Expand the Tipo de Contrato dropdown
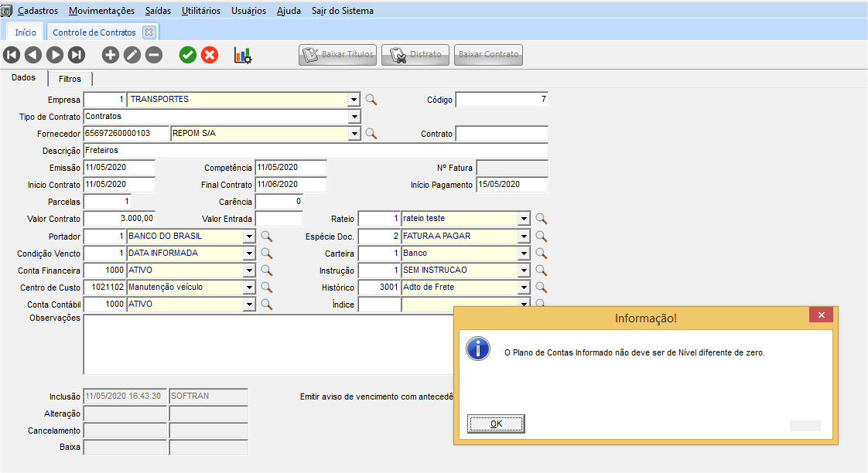The height and width of the screenshot is (473, 868). tap(354, 117)
